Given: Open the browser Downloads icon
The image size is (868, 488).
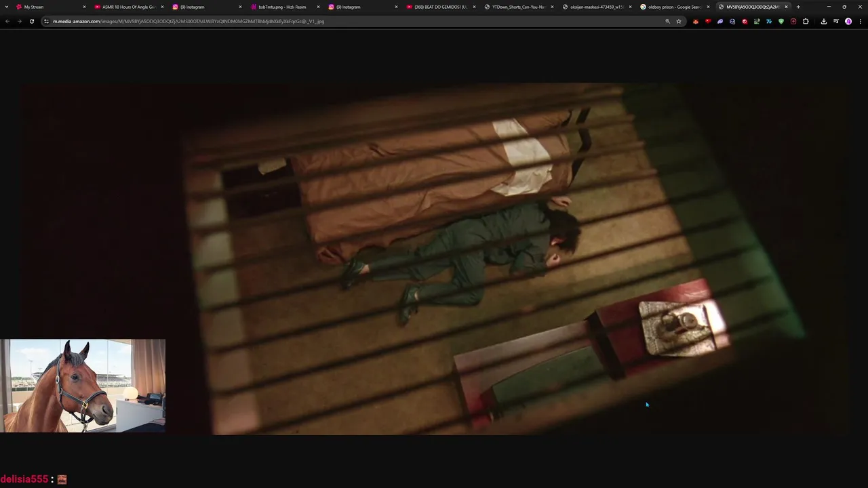Looking at the screenshot, I should [824, 21].
